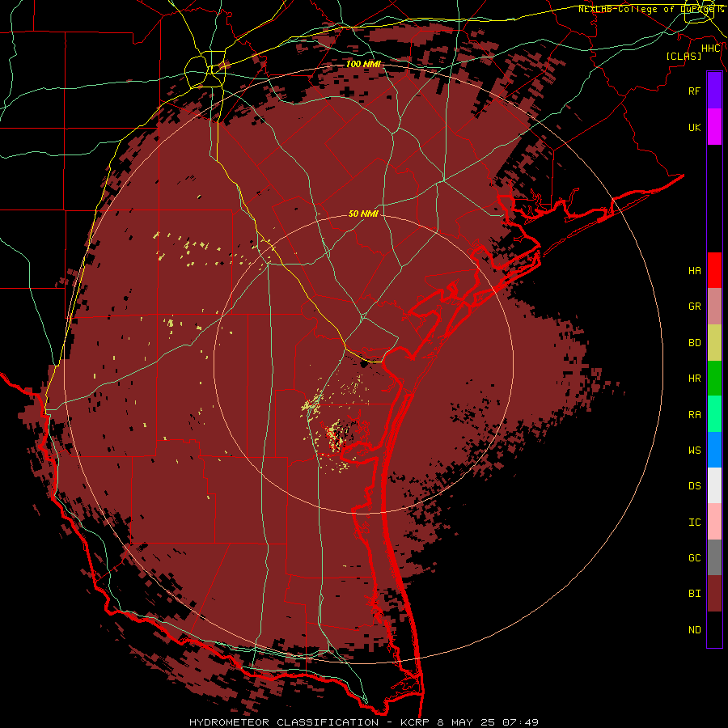
Task: Click the RA aqua legend swatch
Action: (714, 414)
